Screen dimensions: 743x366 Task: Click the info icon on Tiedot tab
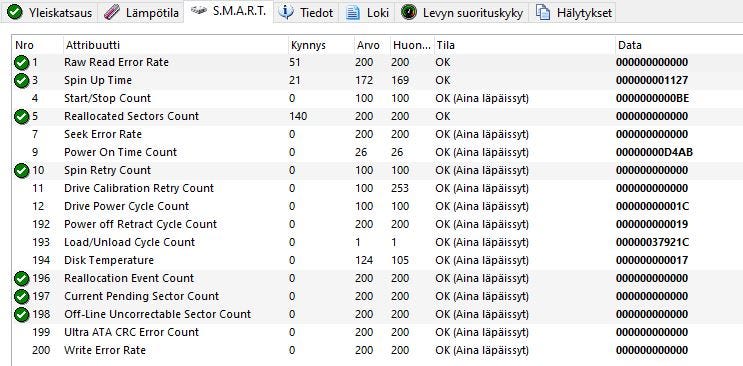pyautogui.click(x=286, y=12)
